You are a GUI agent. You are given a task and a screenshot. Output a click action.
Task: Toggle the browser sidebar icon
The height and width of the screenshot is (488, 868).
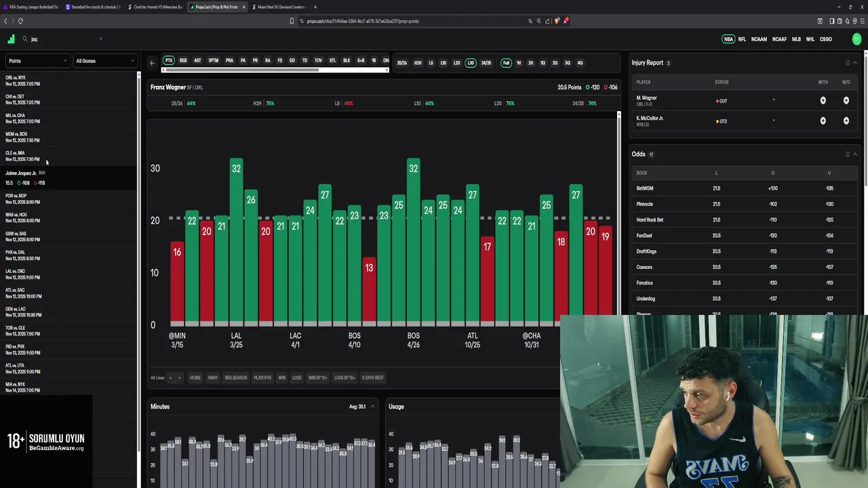831,21
